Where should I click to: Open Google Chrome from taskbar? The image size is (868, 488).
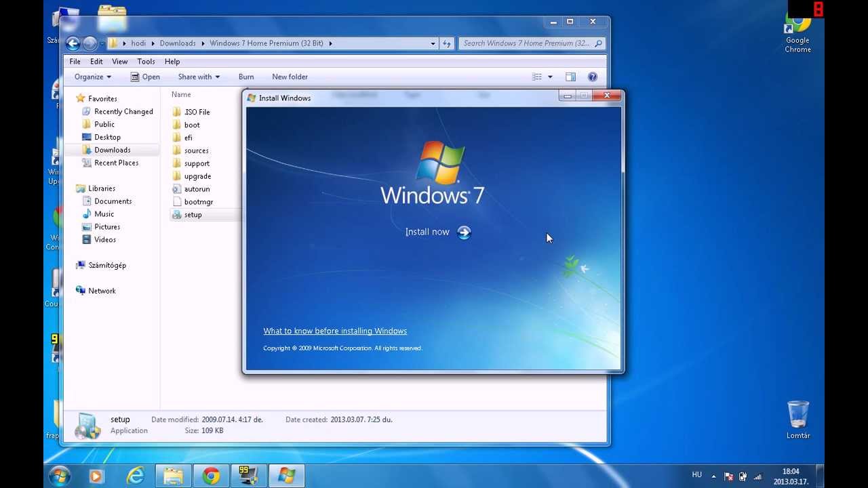pyautogui.click(x=212, y=476)
